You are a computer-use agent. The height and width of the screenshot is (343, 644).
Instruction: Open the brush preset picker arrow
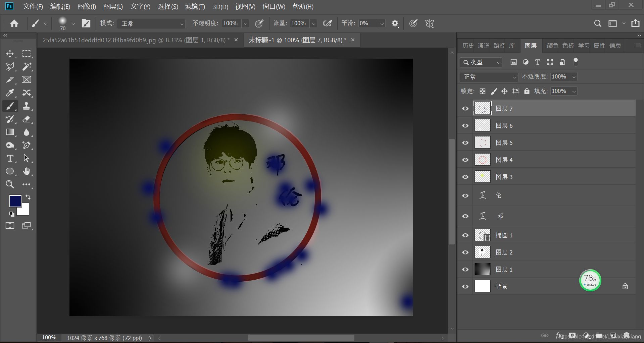tap(73, 24)
